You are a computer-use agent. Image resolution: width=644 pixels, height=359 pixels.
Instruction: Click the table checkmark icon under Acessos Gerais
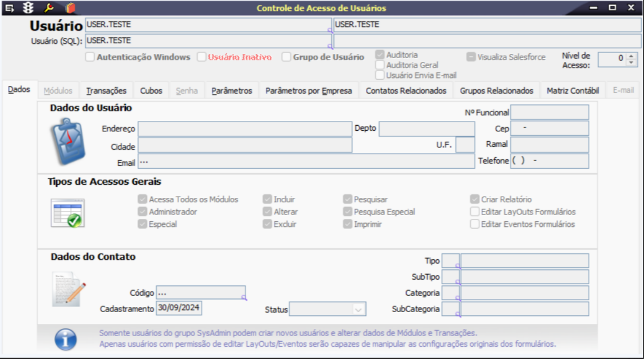point(68,213)
